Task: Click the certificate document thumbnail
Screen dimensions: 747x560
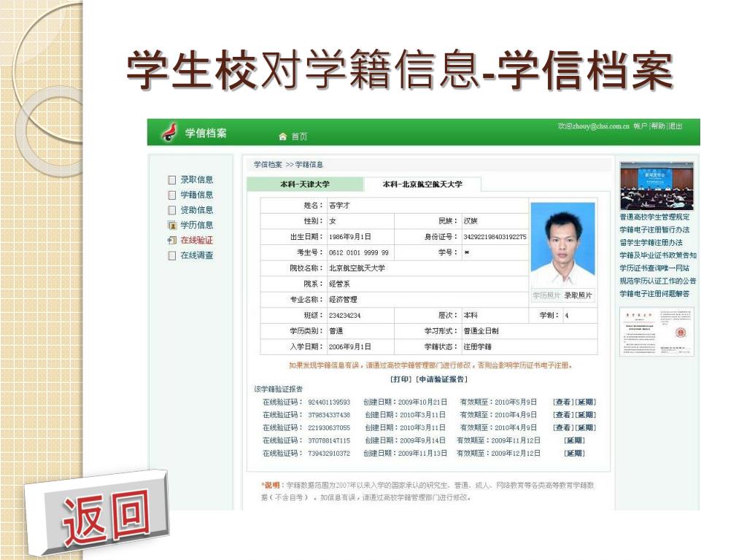Action: pyautogui.click(x=657, y=332)
